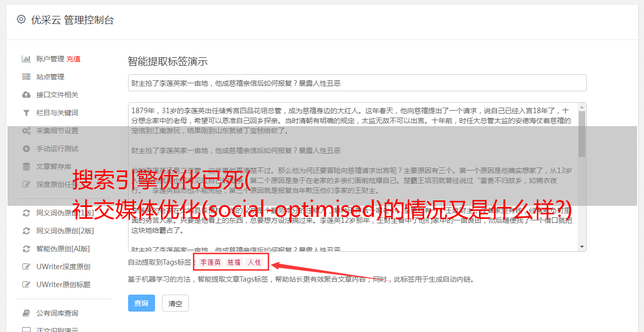Click the database icon beside 文章暂存库
644x332 pixels.
[x=26, y=166]
